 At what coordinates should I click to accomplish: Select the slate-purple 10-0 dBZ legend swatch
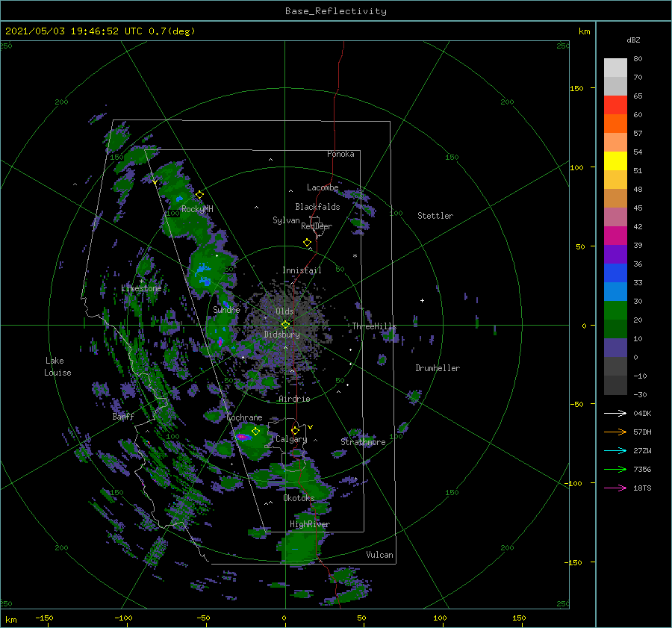[x=615, y=348]
